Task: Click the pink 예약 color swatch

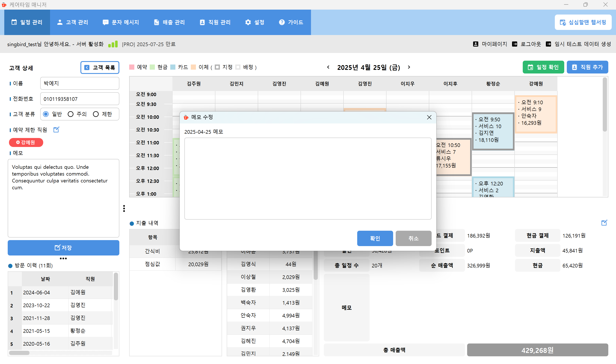Action: point(132,67)
